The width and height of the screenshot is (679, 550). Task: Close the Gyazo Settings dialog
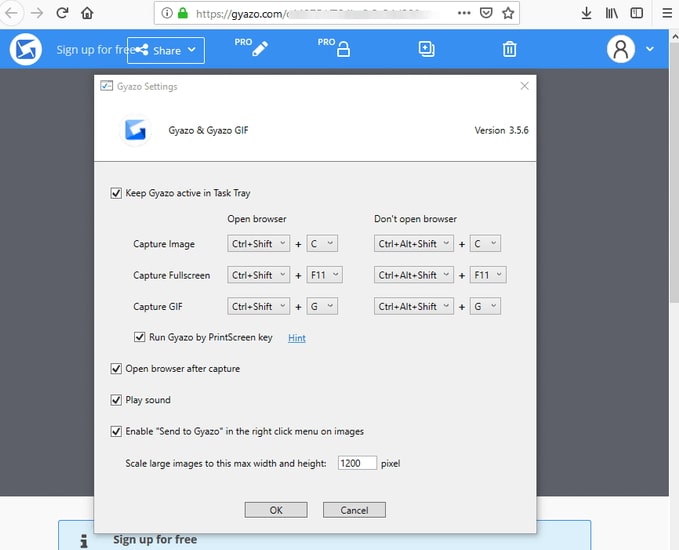point(524,86)
